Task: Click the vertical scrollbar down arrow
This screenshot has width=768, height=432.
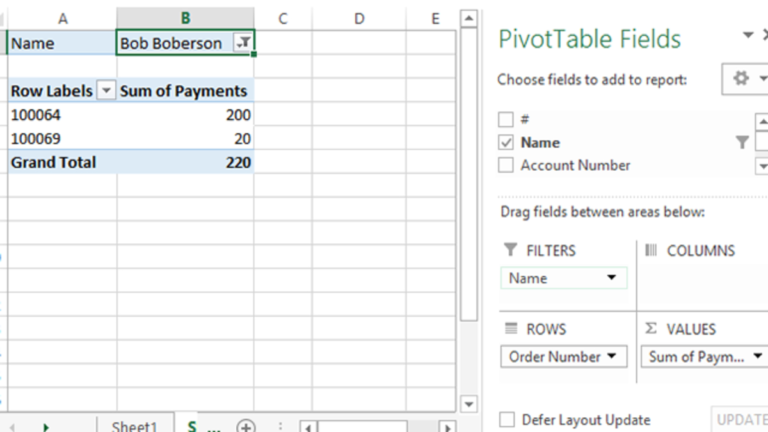Action: (468, 404)
